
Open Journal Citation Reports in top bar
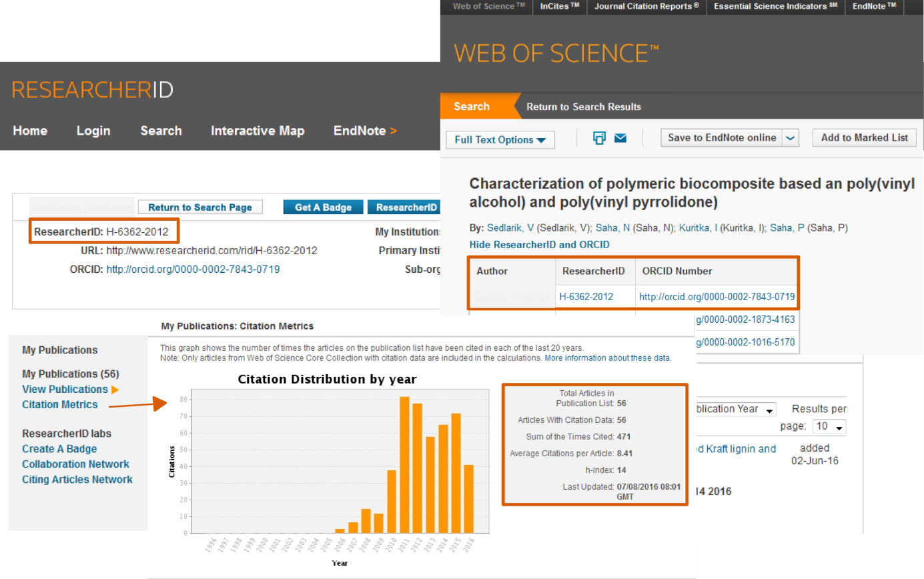[x=647, y=7]
